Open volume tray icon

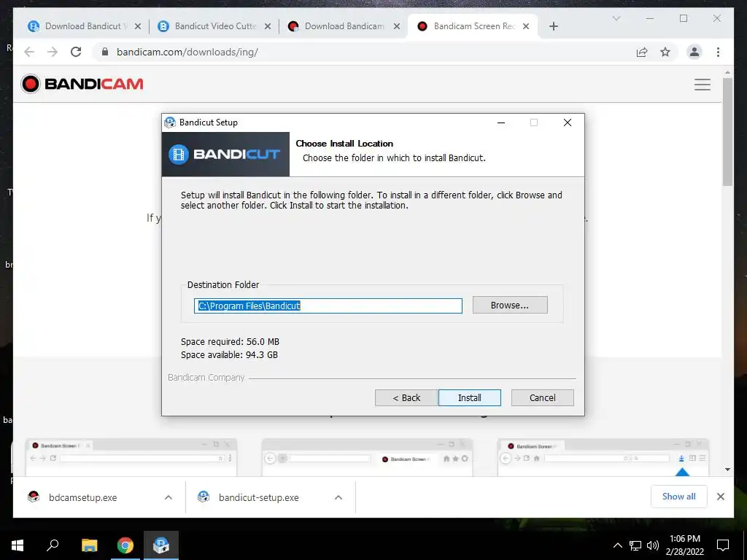[653, 545]
